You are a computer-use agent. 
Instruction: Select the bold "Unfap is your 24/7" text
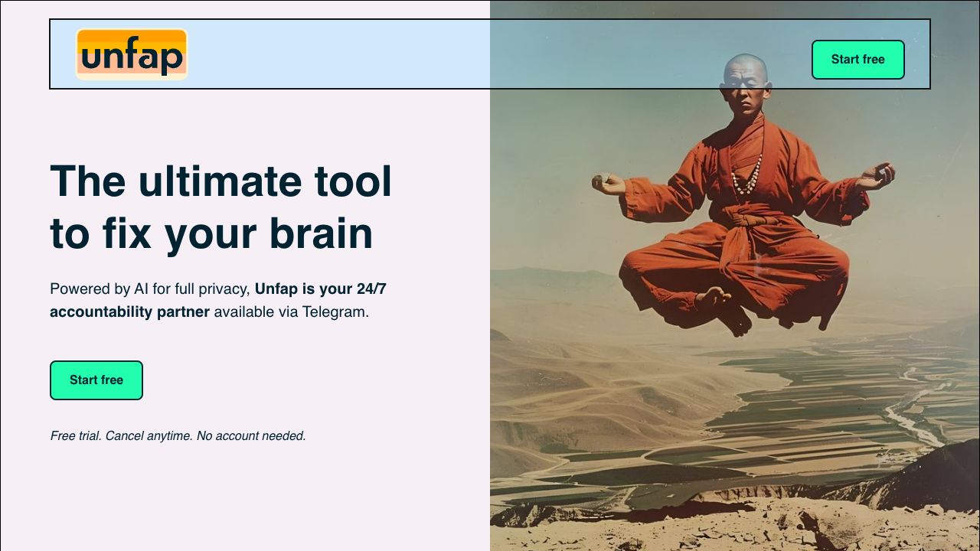pyautogui.click(x=320, y=289)
